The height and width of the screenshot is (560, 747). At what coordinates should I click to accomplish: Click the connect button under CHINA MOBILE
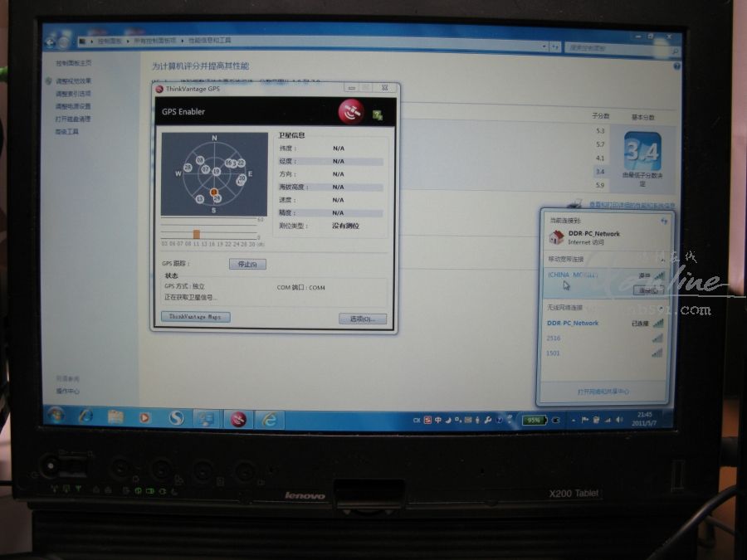pyautogui.click(x=648, y=290)
